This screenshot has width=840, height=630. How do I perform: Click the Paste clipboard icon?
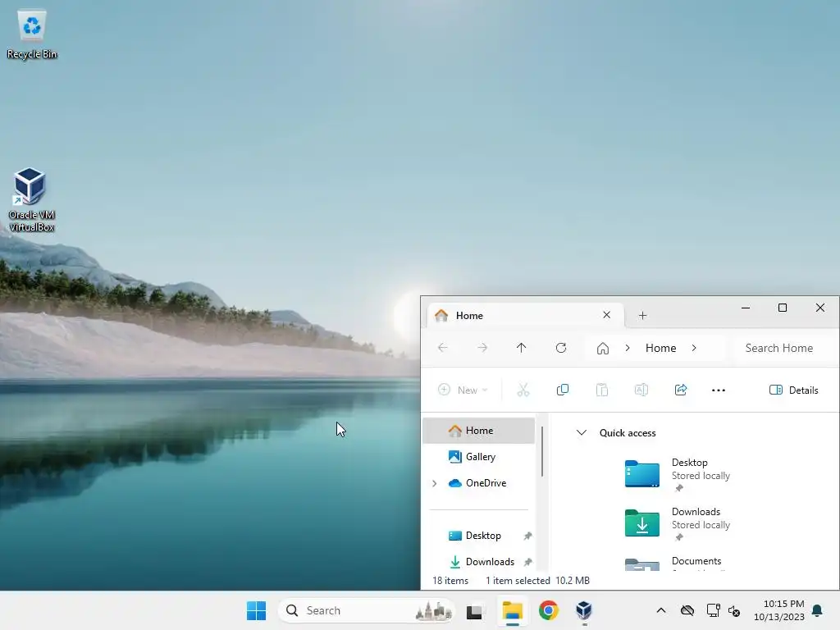pos(602,390)
